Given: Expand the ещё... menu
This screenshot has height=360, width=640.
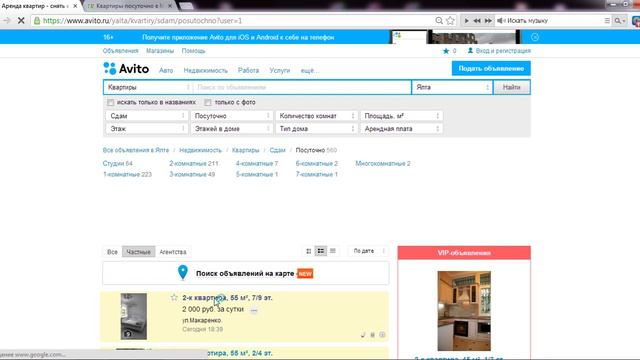Looking at the screenshot, I should coord(310,71).
